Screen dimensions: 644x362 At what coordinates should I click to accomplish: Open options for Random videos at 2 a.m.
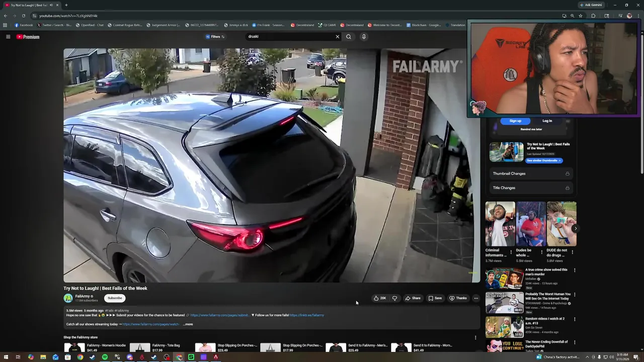[x=575, y=319]
